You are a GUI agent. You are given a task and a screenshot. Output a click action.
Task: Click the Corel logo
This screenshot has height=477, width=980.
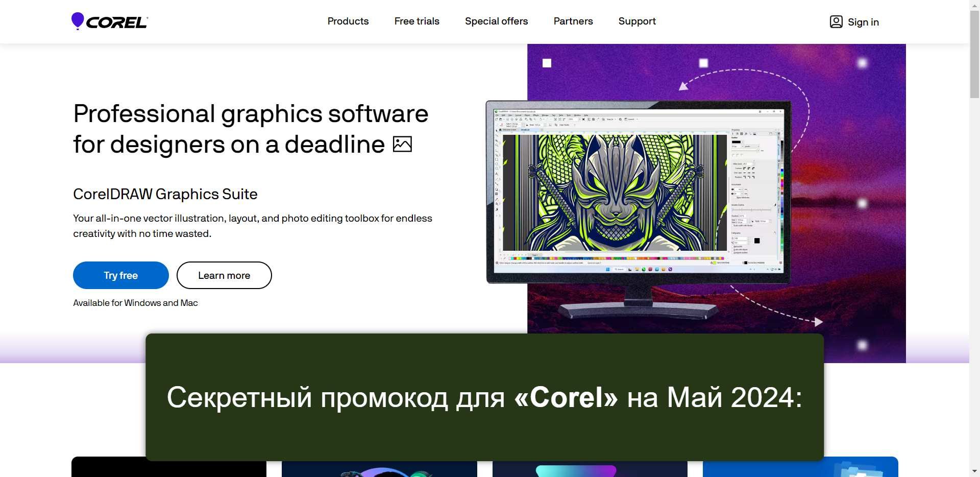coord(110,21)
